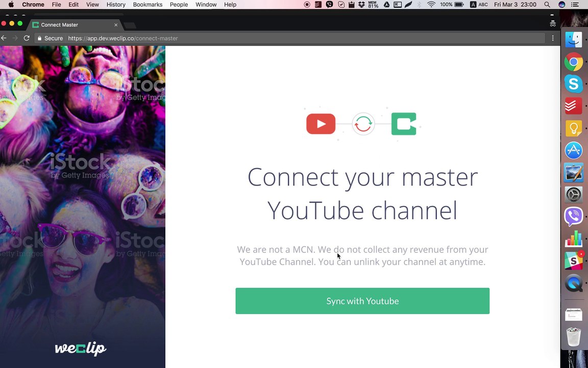588x368 pixels.
Task: Open Numbers from the Dock
Action: pyautogui.click(x=573, y=239)
